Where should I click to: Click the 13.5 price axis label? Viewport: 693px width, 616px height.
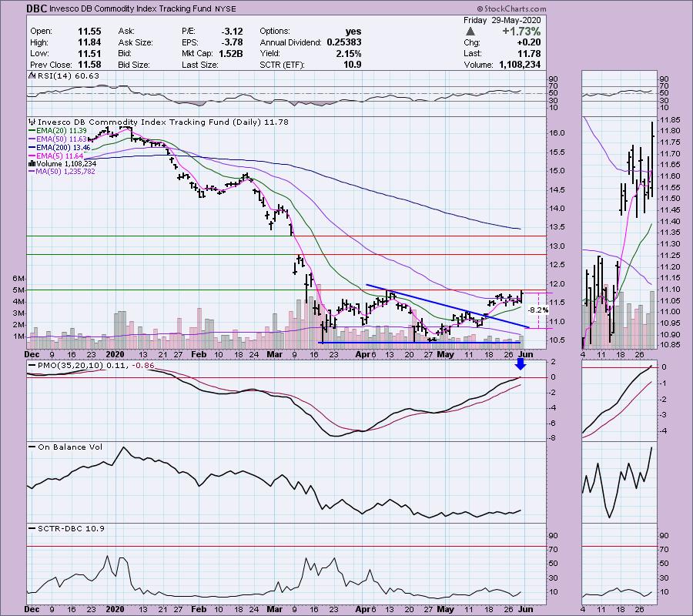pos(557,227)
